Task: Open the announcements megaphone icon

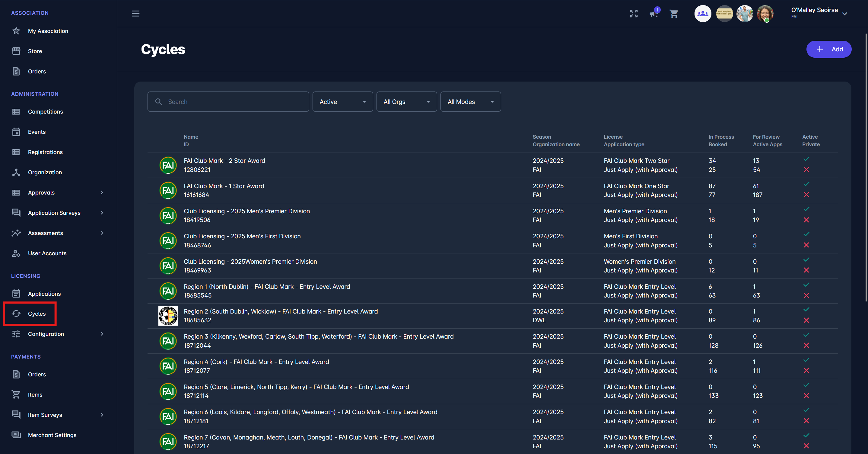Action: 653,14
